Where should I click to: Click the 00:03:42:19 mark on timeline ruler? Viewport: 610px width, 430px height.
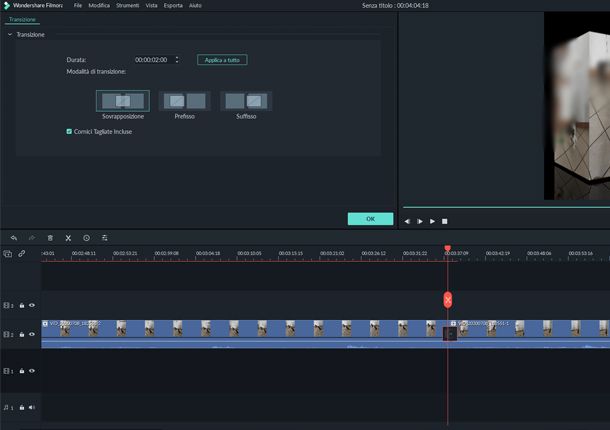498,253
